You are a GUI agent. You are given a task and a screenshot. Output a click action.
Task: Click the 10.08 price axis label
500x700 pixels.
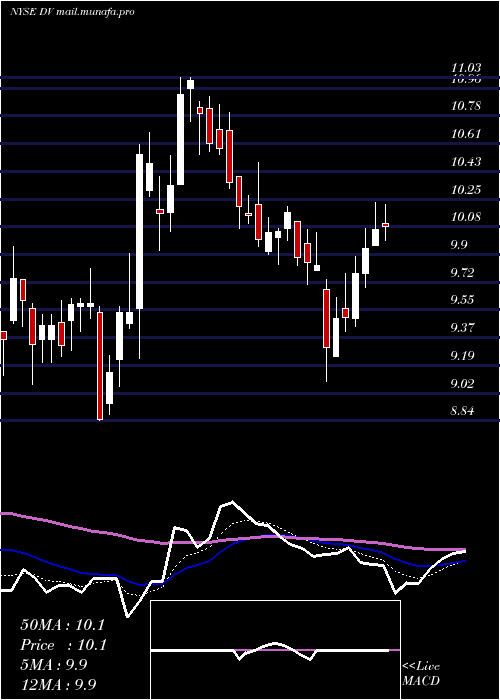tap(466, 217)
